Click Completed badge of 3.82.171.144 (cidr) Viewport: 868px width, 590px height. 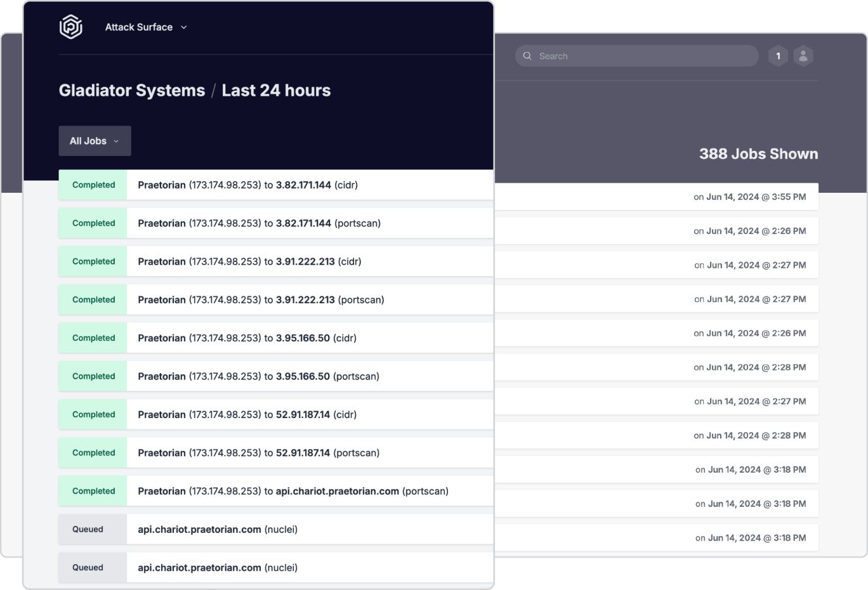click(93, 185)
